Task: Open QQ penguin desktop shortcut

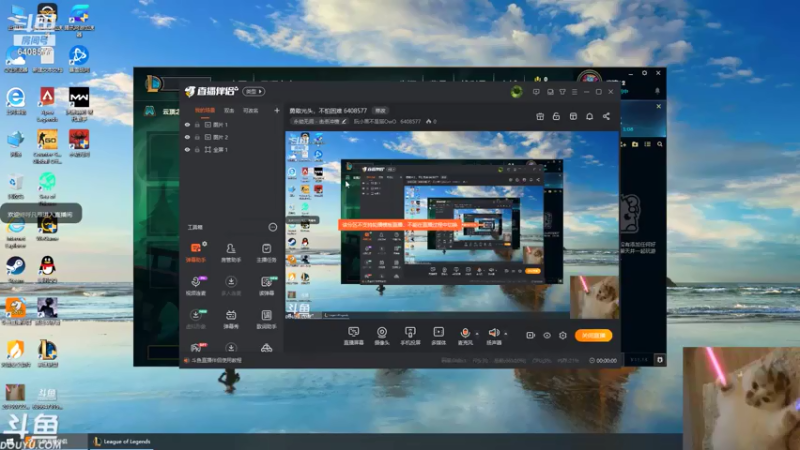Action: pyautogui.click(x=47, y=270)
